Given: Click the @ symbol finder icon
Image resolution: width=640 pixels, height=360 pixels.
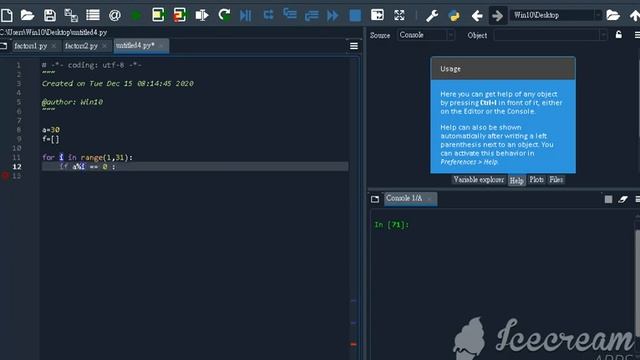Looking at the screenshot, I should click(115, 16).
